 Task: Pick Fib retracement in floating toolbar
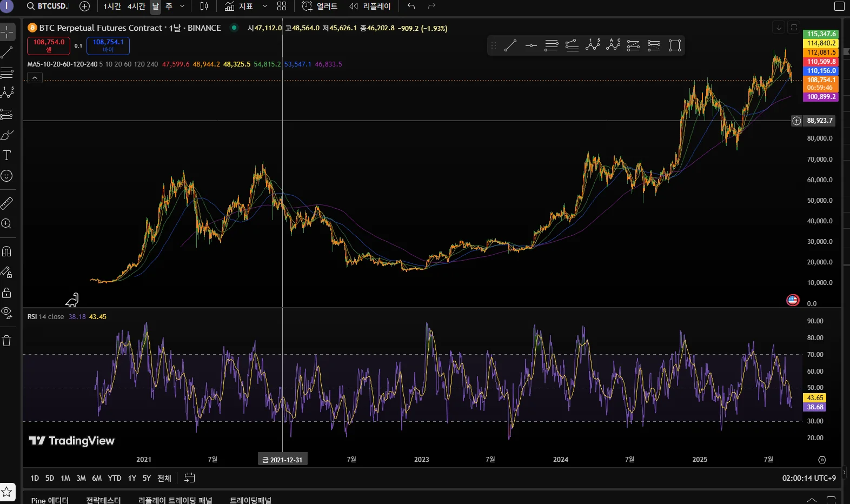(x=551, y=46)
